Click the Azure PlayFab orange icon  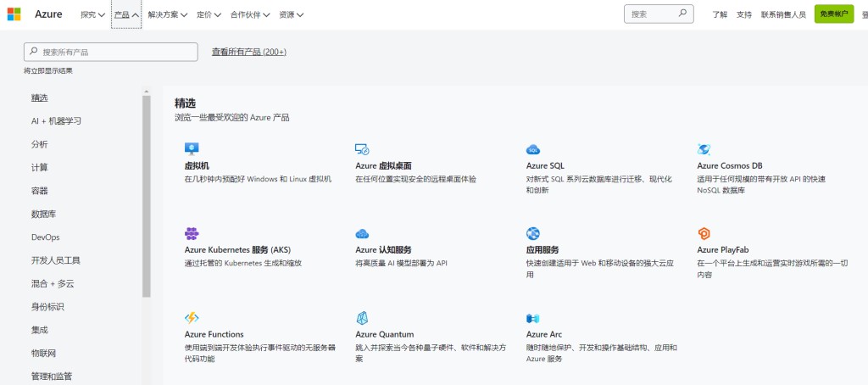coord(704,233)
